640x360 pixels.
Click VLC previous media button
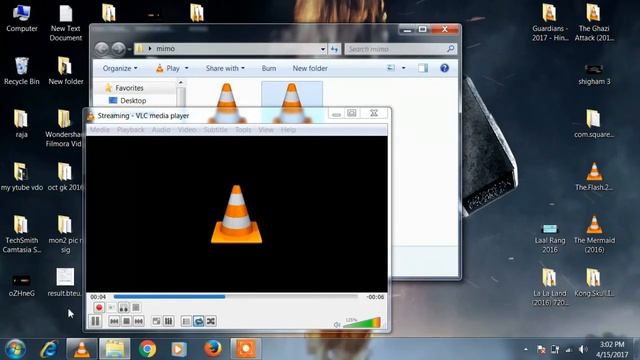point(114,321)
